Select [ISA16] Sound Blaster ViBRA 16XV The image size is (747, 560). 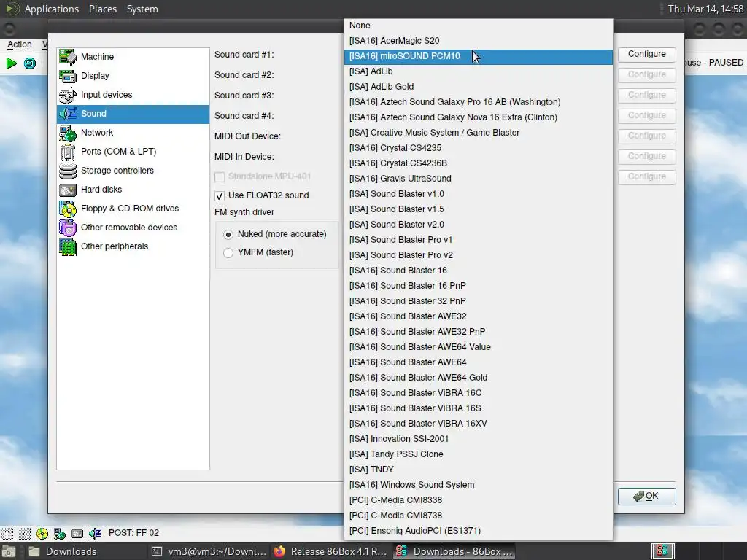[479, 424]
